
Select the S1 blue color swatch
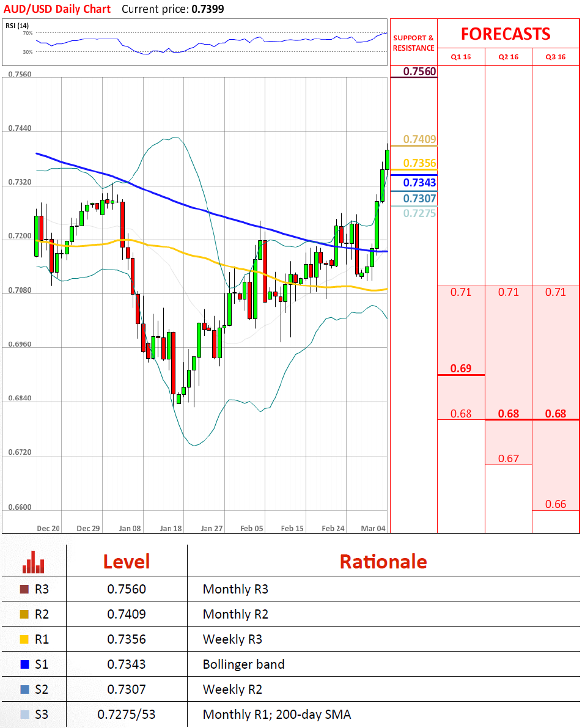[x=24, y=664]
